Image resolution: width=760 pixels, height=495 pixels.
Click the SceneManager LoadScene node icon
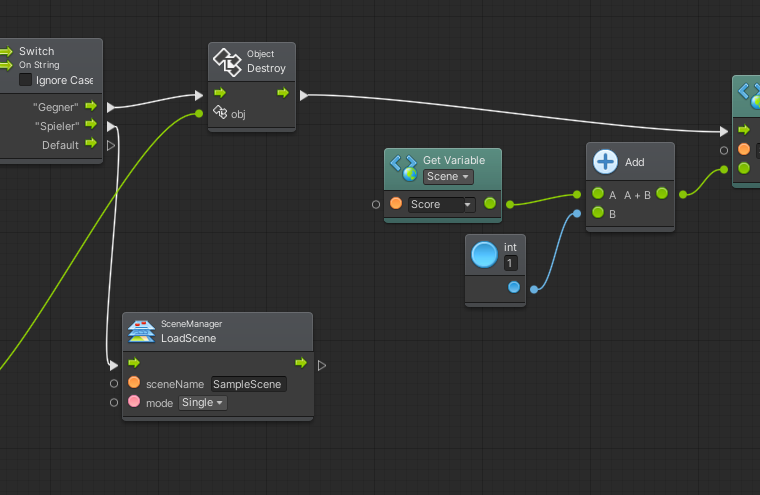(141, 332)
